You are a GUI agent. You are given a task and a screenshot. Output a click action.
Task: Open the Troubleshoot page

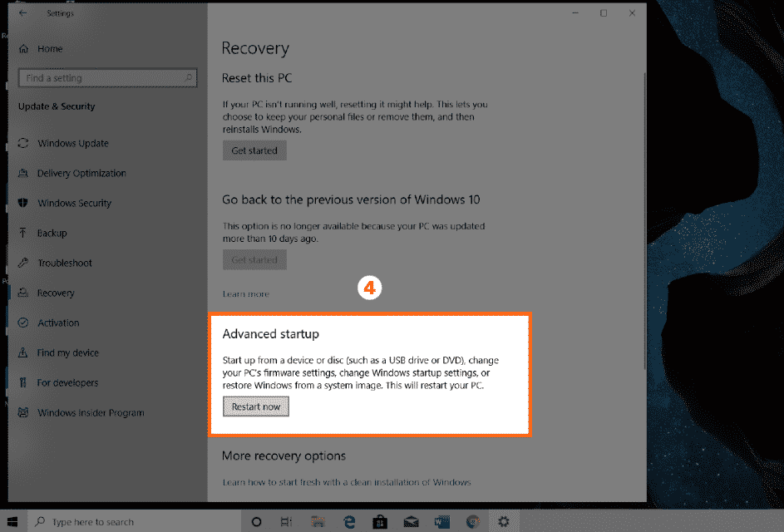65,263
